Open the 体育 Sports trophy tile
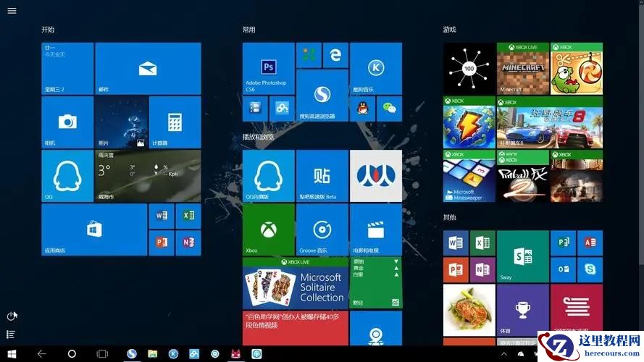This screenshot has width=644, height=362. (x=523, y=310)
